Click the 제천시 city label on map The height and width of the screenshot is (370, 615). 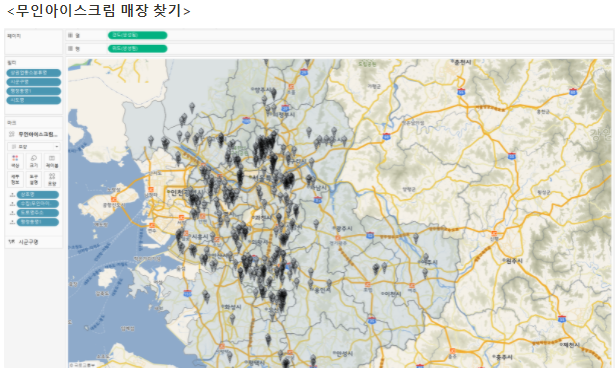571,344
